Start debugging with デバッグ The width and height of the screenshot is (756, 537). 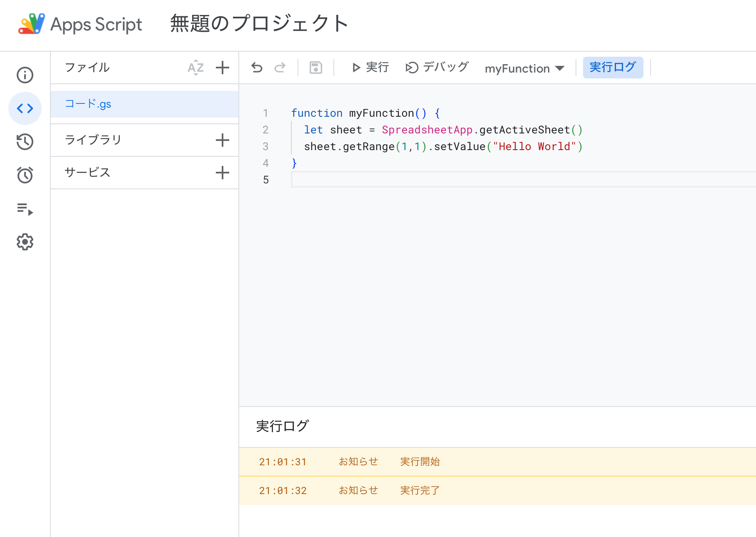click(x=436, y=67)
